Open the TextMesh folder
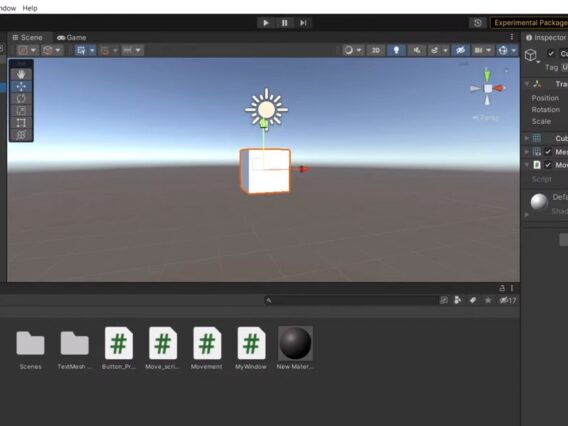568x426 pixels. (x=74, y=349)
